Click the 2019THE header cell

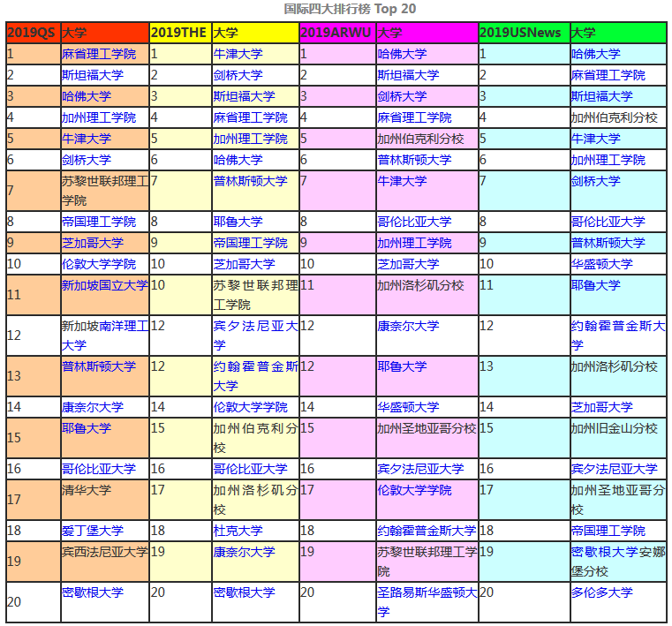(180, 33)
